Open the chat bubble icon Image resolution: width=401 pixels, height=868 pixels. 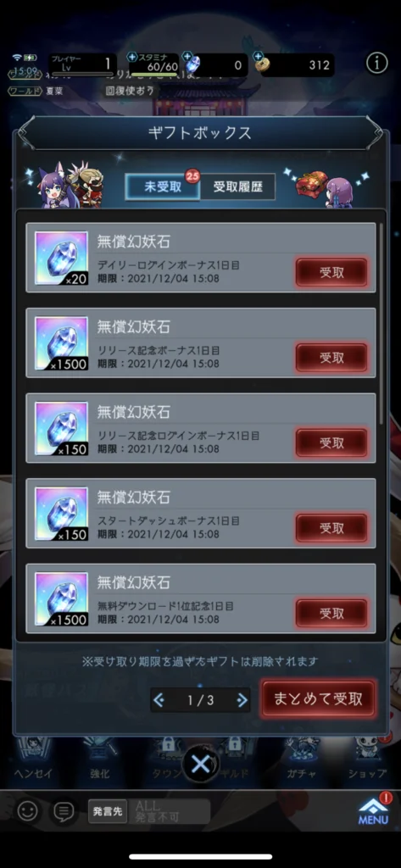click(x=64, y=811)
